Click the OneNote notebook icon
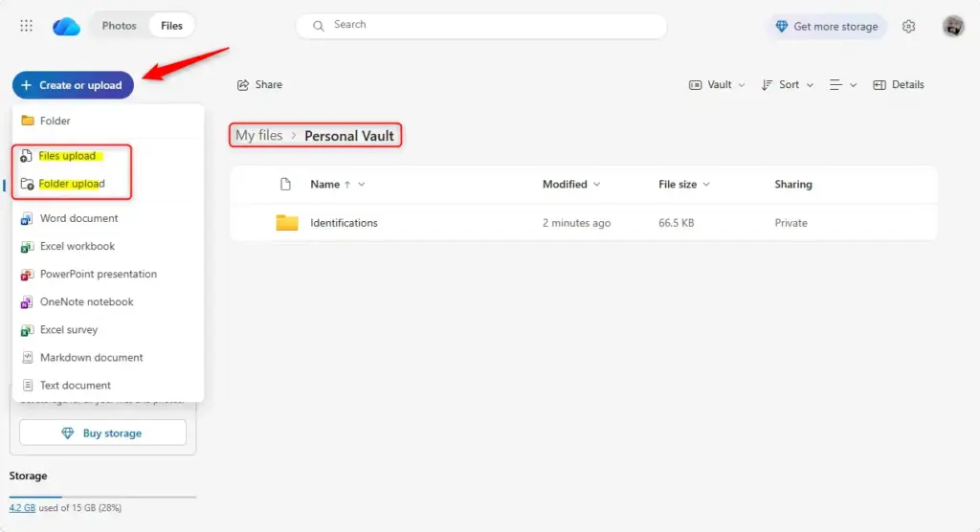This screenshot has height=532, width=980. tap(27, 302)
